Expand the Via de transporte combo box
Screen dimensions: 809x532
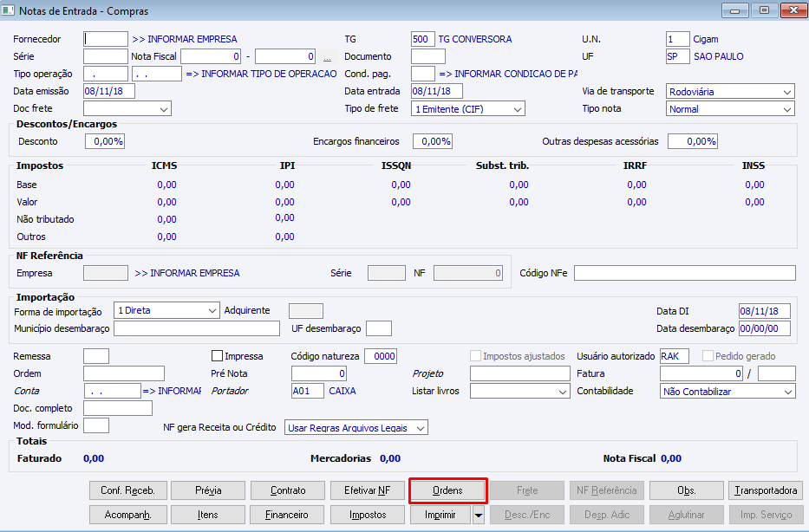(x=730, y=92)
